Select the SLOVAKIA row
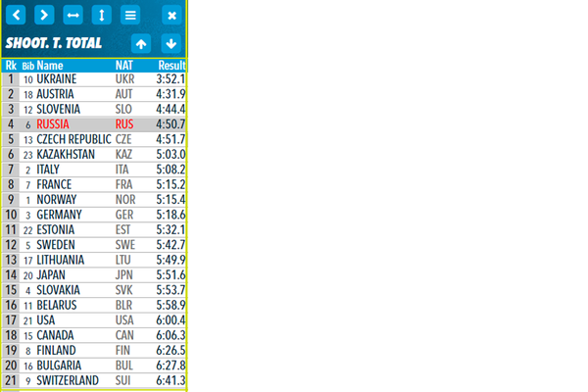 94,290
